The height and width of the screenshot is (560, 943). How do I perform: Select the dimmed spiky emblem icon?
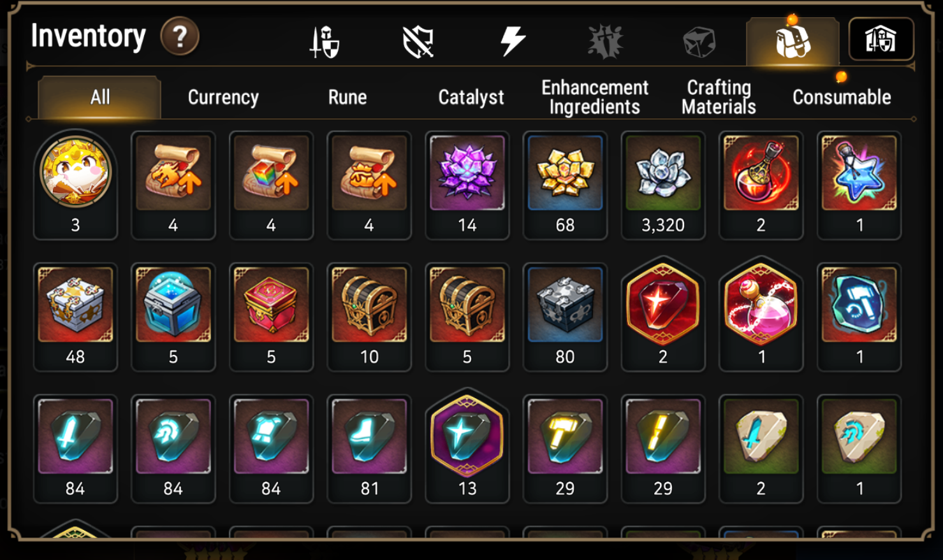pos(605,42)
